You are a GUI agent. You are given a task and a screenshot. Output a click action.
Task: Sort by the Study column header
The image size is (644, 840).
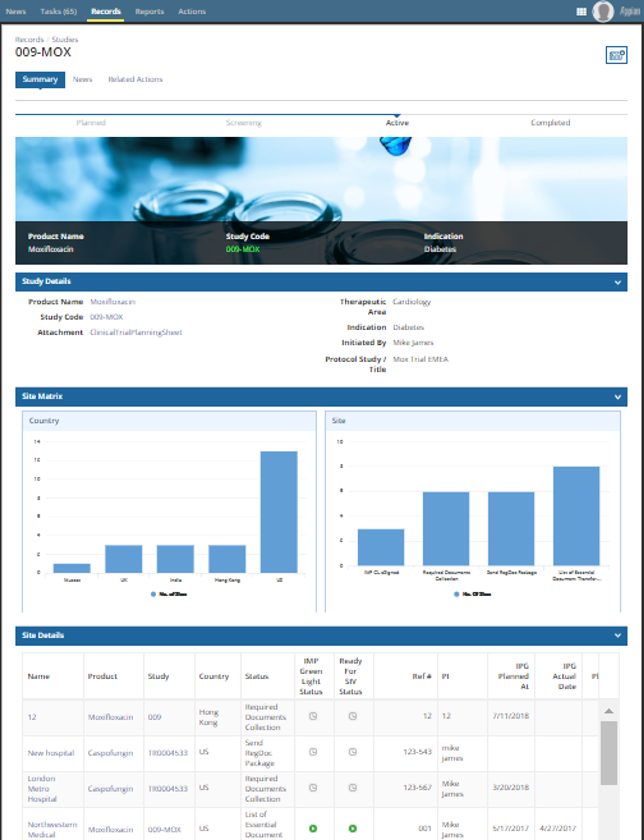158,676
